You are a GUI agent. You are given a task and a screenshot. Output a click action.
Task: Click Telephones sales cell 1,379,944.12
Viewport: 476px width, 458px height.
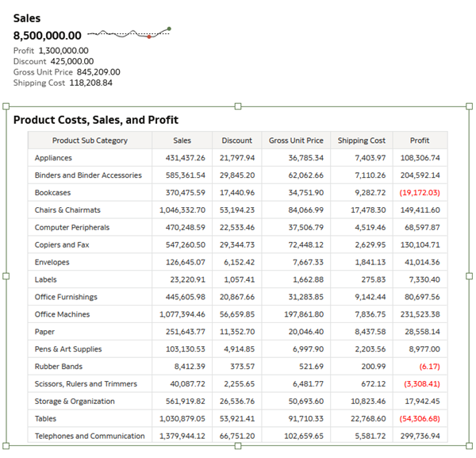coord(182,436)
